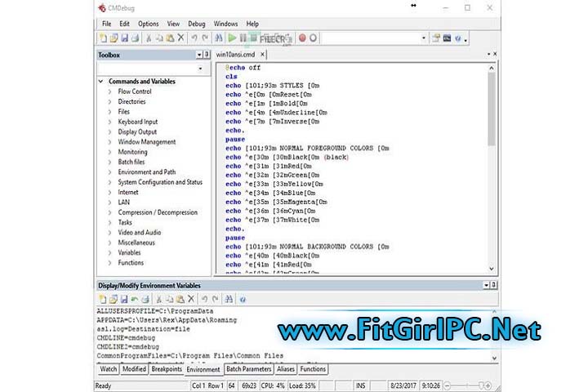The height and width of the screenshot is (392, 588).
Task: Click the Delete X icon in main toolbar
Action: (180, 38)
